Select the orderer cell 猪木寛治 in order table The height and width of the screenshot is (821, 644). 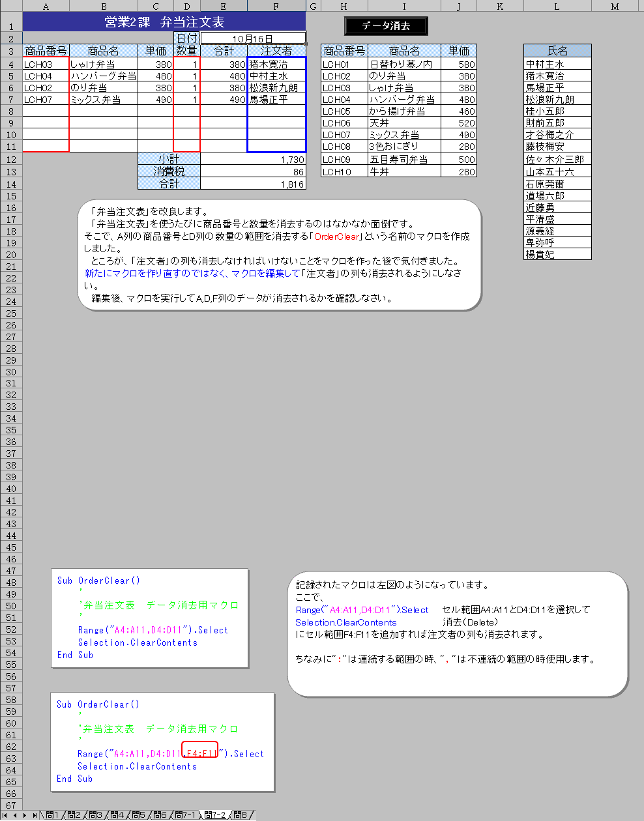[276, 65]
